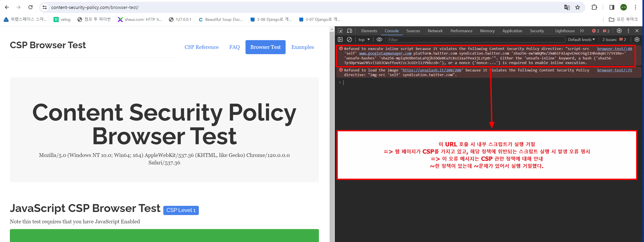Viewport: 644px width, 242px height.
Task: Bookmark this page with star icon
Action: click(x=578, y=7)
